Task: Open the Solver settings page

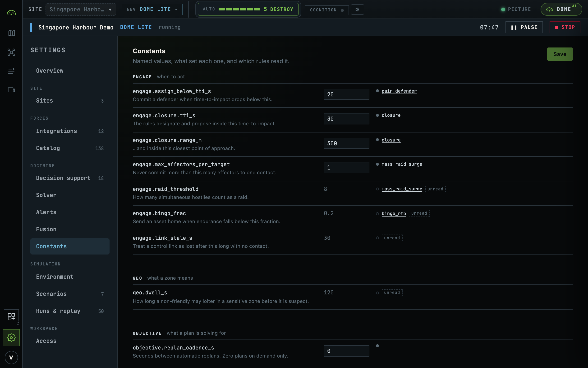Action: coord(70,195)
